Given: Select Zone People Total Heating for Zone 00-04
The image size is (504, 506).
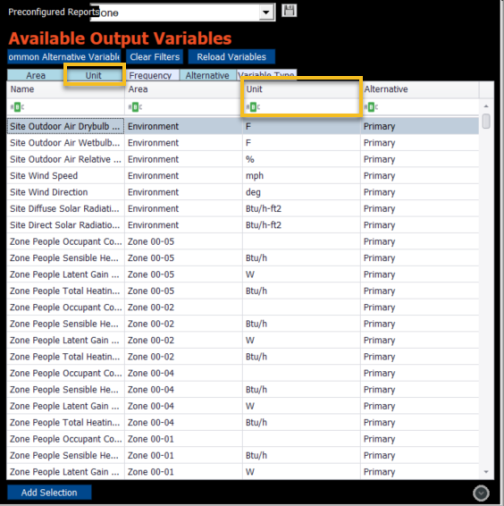Looking at the screenshot, I should click(x=243, y=422).
